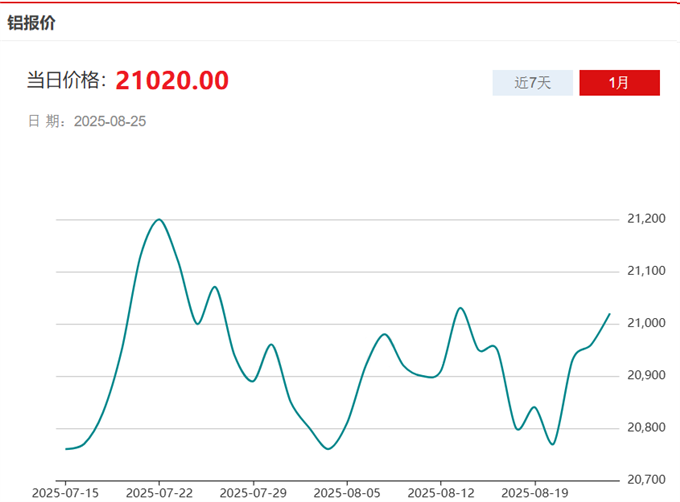Pick the 2025-08-05 x-axis label

tap(347, 493)
